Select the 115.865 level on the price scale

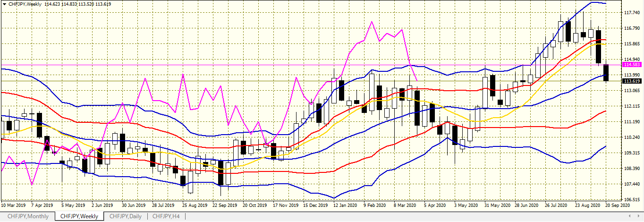pos(632,44)
